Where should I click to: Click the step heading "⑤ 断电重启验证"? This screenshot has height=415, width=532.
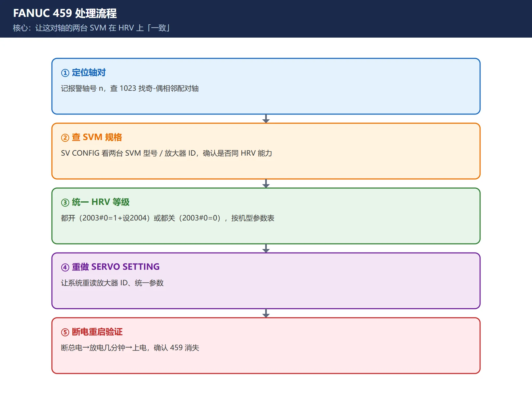[92, 332]
